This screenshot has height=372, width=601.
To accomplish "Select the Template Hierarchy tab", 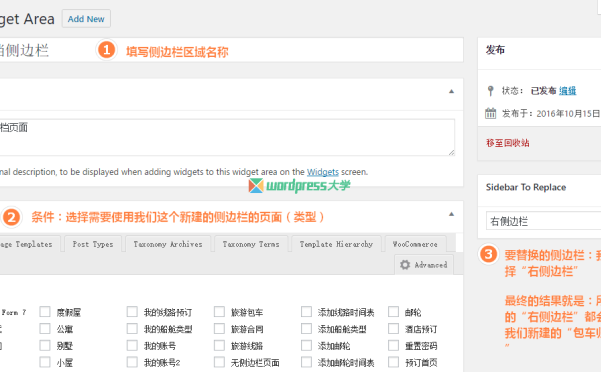I will (336, 244).
